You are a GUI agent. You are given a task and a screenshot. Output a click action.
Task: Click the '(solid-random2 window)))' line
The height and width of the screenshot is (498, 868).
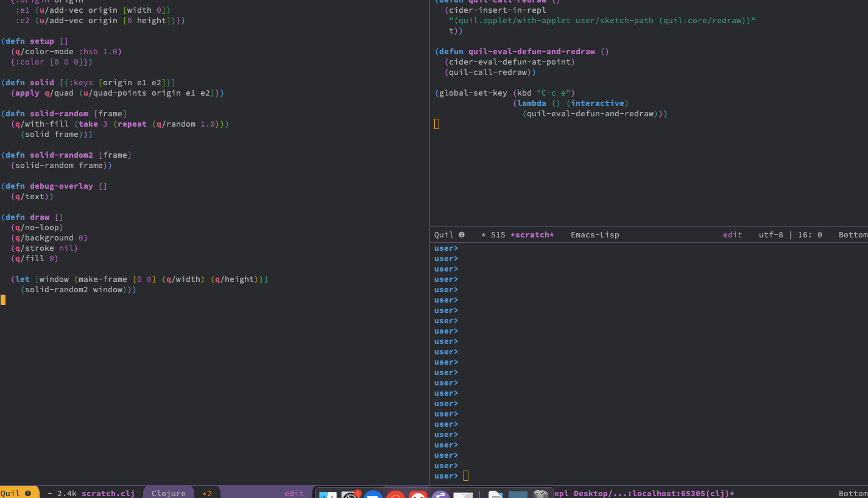[78, 289]
